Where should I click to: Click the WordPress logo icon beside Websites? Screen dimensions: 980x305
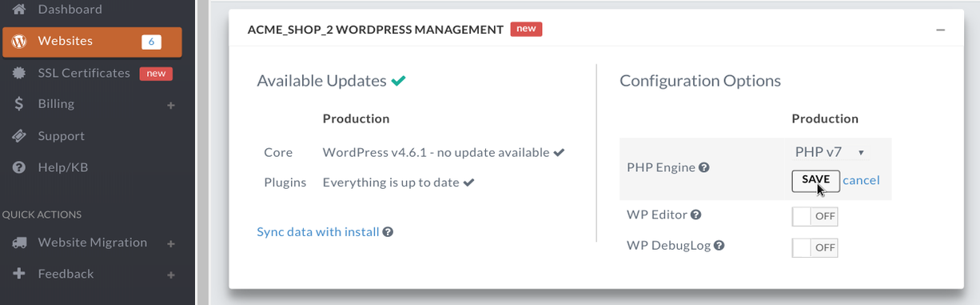coord(20,42)
